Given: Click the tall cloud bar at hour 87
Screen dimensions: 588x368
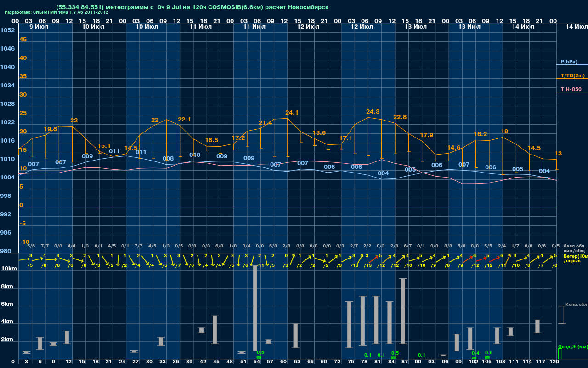Looking at the screenshot, I should tap(403, 311).
